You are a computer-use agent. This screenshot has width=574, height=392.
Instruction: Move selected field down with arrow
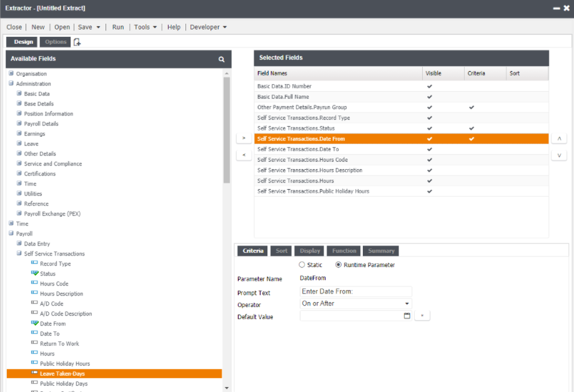click(558, 155)
